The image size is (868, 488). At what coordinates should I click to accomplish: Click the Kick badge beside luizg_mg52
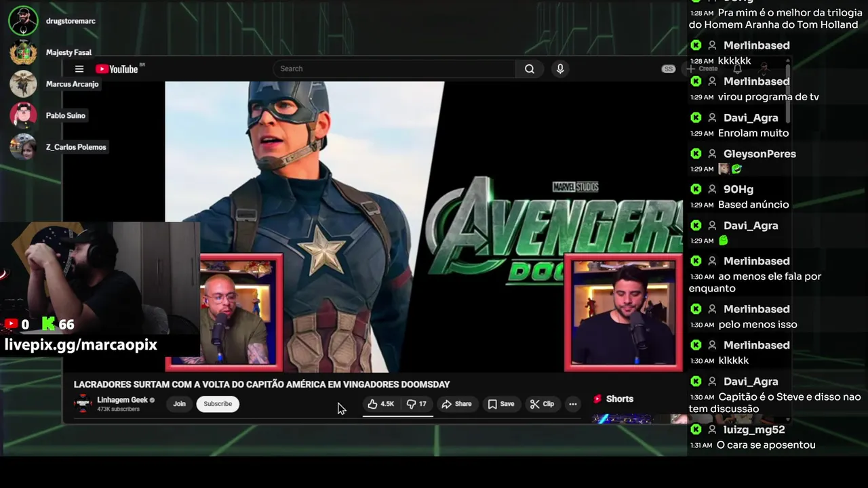click(x=696, y=430)
